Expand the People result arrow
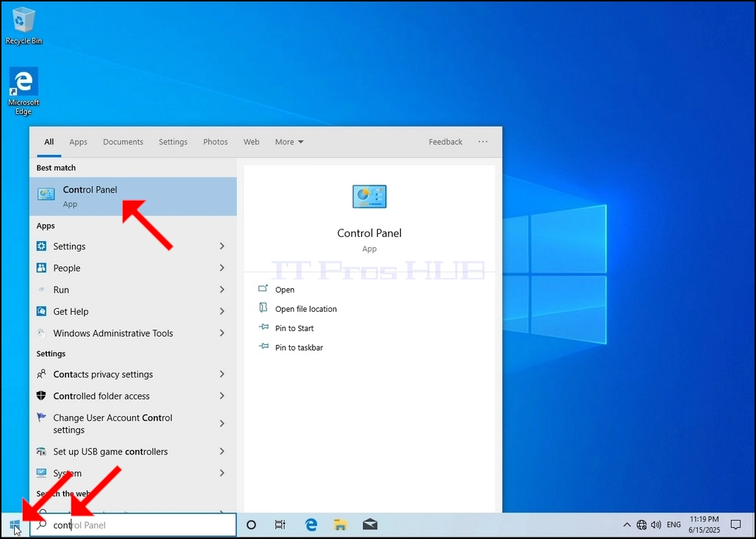The width and height of the screenshot is (756, 539). coord(222,268)
